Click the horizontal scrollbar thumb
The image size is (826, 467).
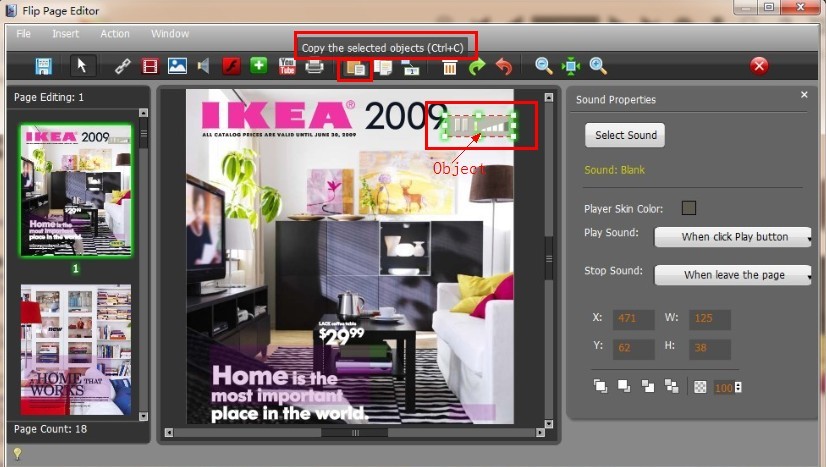pos(355,433)
